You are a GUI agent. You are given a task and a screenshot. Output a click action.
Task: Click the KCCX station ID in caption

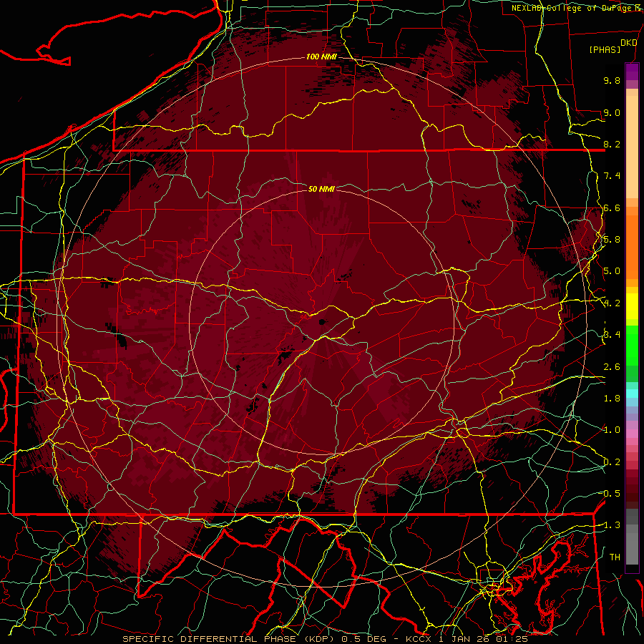coord(419,639)
